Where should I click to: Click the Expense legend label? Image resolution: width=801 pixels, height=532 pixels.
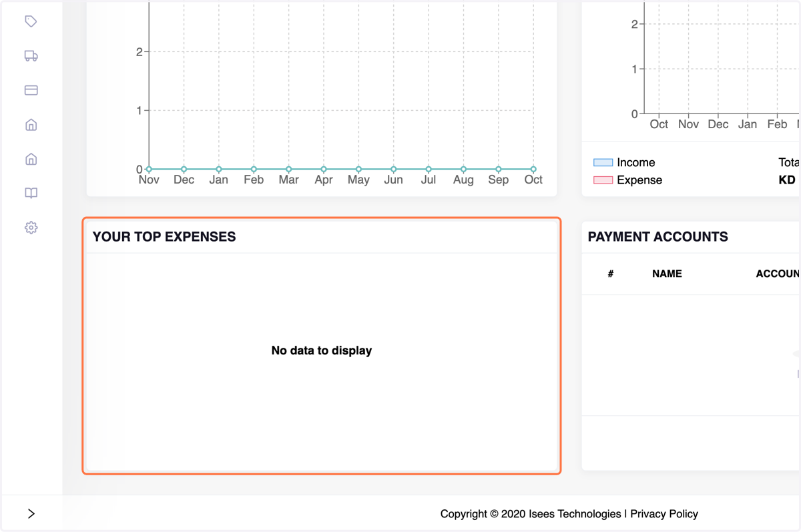click(x=639, y=180)
